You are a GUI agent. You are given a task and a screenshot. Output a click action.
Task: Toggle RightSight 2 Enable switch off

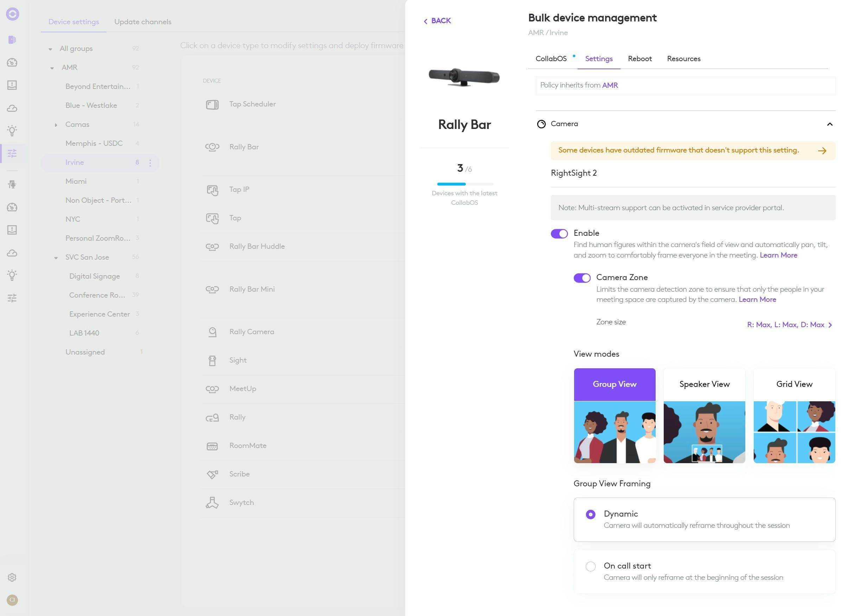point(559,234)
